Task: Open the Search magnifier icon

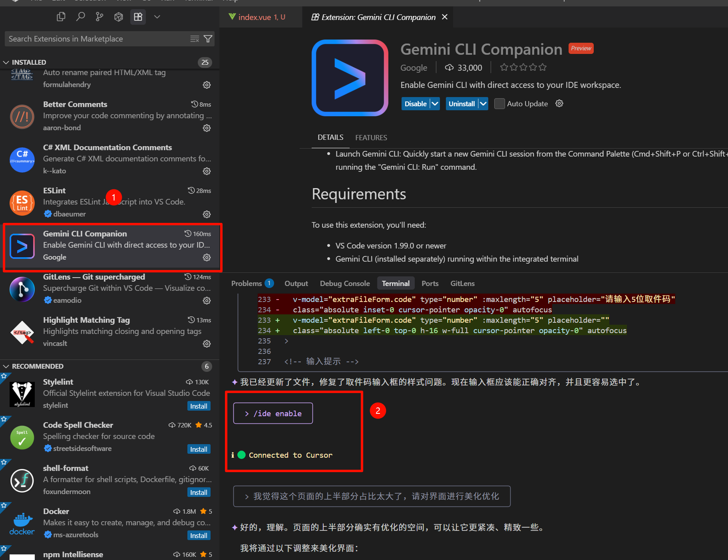Action: tap(80, 17)
